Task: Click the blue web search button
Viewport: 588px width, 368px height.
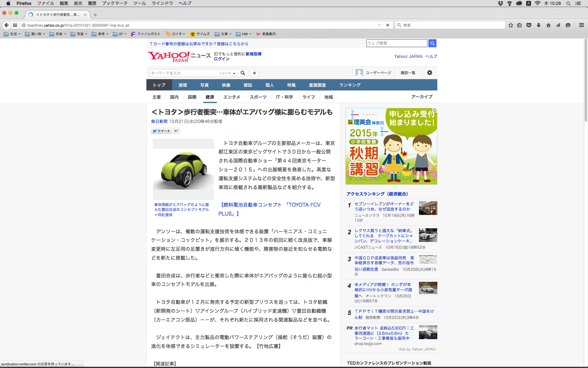Action: tap(432, 43)
